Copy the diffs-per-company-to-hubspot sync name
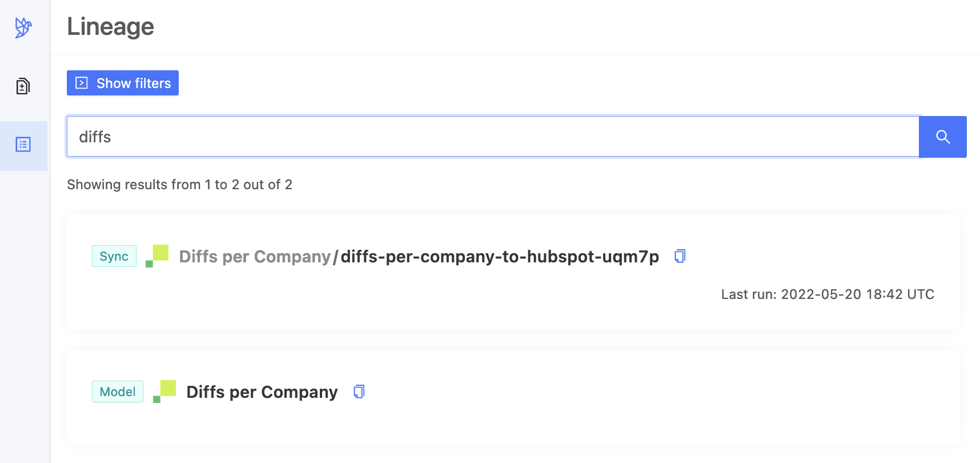The height and width of the screenshot is (463, 980). [x=680, y=256]
